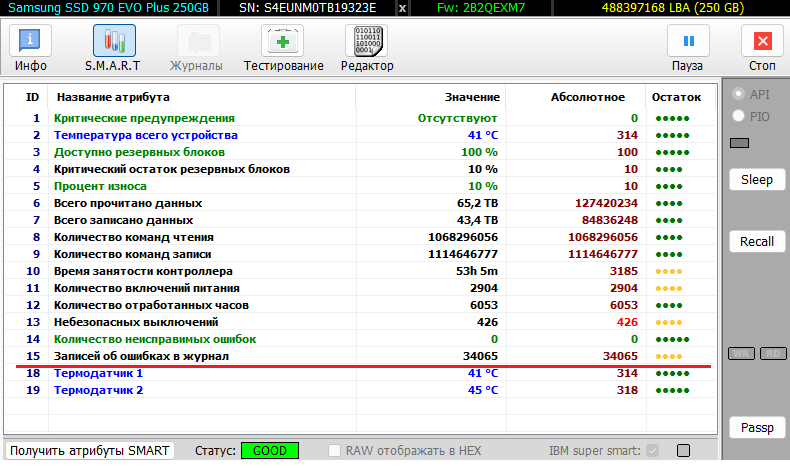Click the value 53h 5m

[477, 271]
